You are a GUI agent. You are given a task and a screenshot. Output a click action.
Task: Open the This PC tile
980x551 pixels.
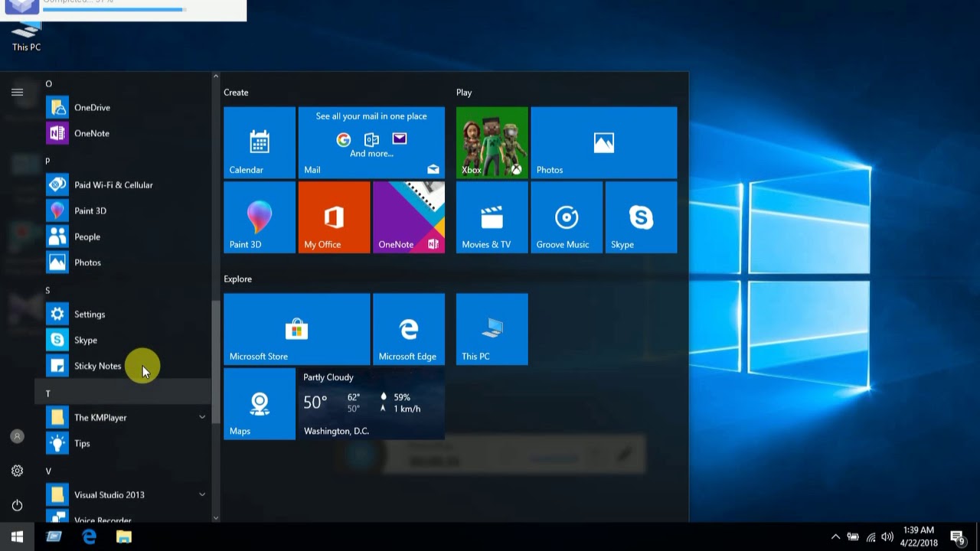point(492,329)
